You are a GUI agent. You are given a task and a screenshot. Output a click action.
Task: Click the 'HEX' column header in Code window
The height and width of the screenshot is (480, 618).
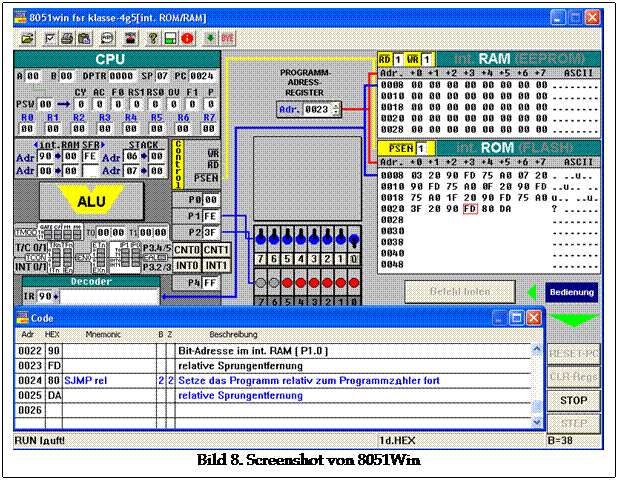(x=52, y=335)
